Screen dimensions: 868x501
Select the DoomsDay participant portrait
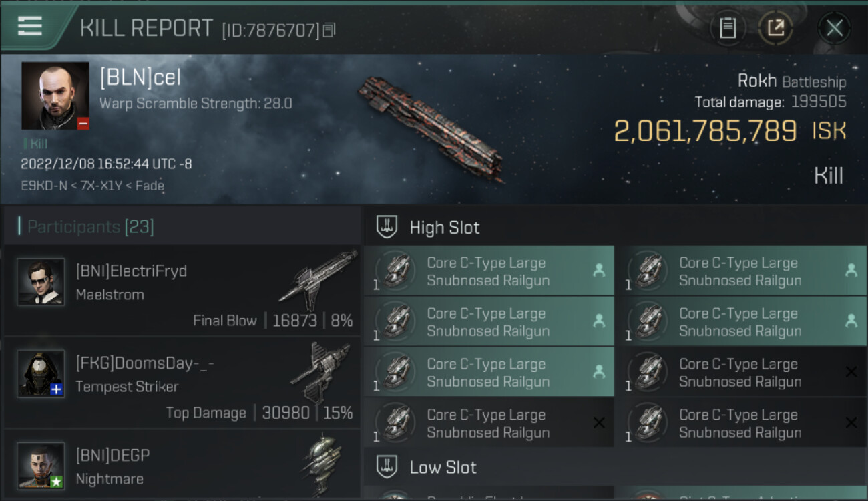point(41,373)
